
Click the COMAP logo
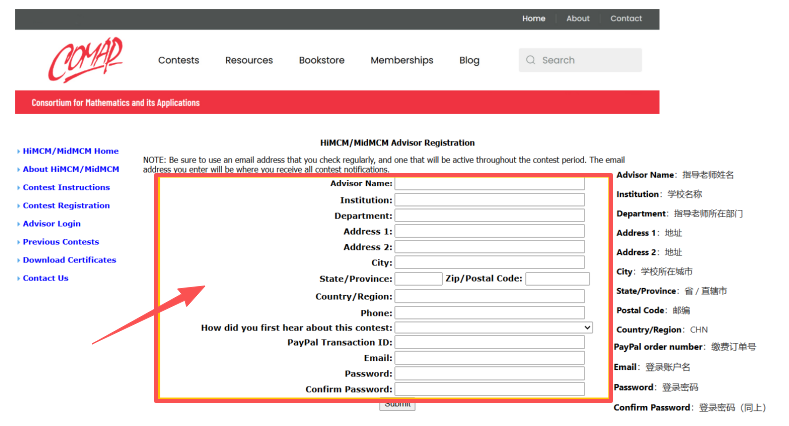tap(86, 60)
